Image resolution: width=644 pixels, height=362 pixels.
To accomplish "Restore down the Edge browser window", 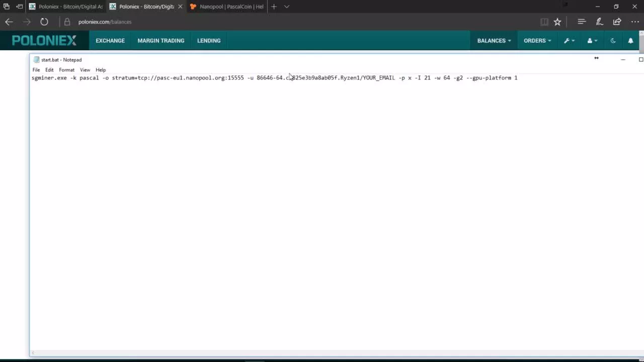I will coord(616,7).
